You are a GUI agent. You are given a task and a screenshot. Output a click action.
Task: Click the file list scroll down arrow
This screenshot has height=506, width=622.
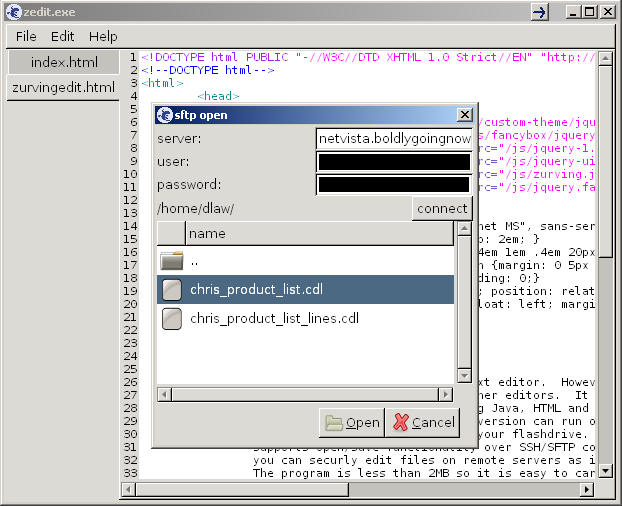pos(463,375)
